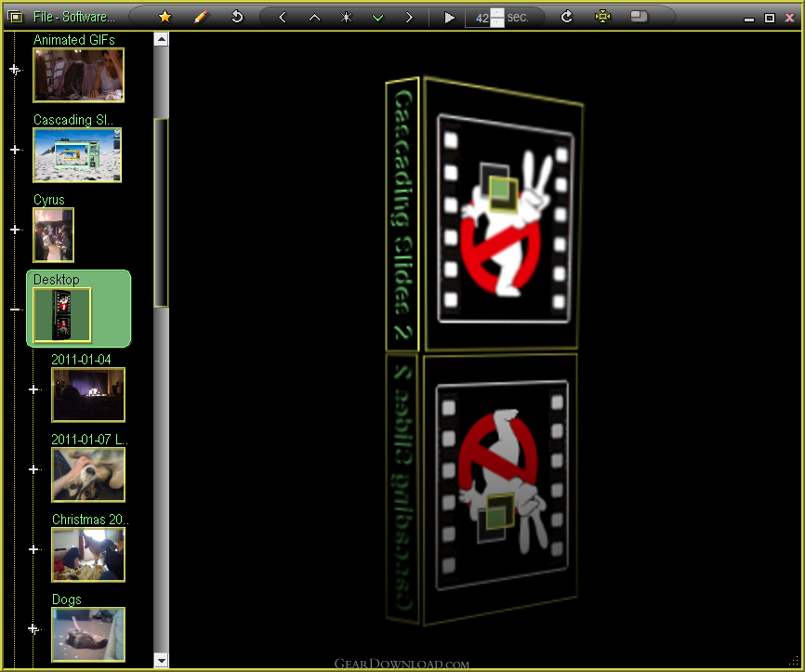Open the Cyrus folder thumbnail
The width and height of the screenshot is (805, 672).
pyautogui.click(x=53, y=235)
